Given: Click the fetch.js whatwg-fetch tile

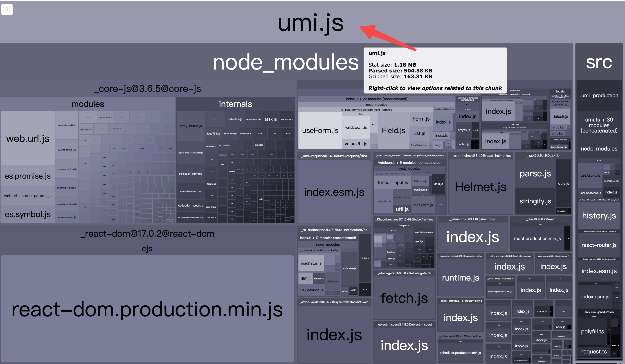Looking at the screenshot, I should click(404, 298).
